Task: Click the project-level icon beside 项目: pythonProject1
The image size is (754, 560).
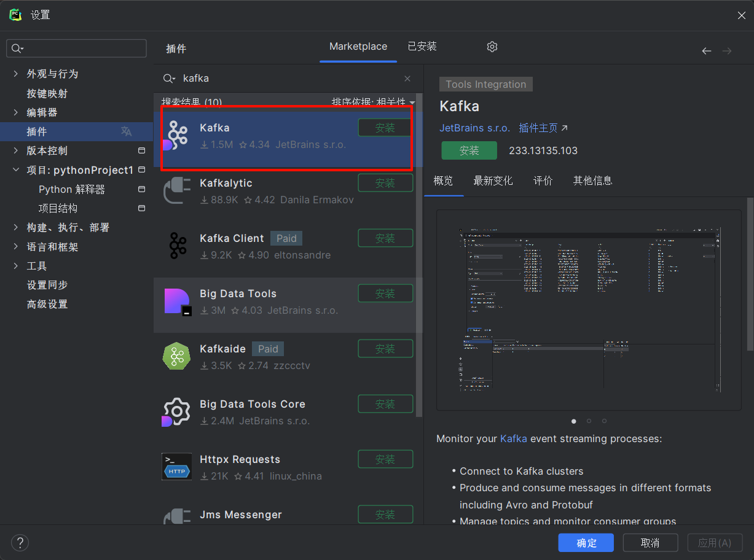Action: pyautogui.click(x=141, y=169)
